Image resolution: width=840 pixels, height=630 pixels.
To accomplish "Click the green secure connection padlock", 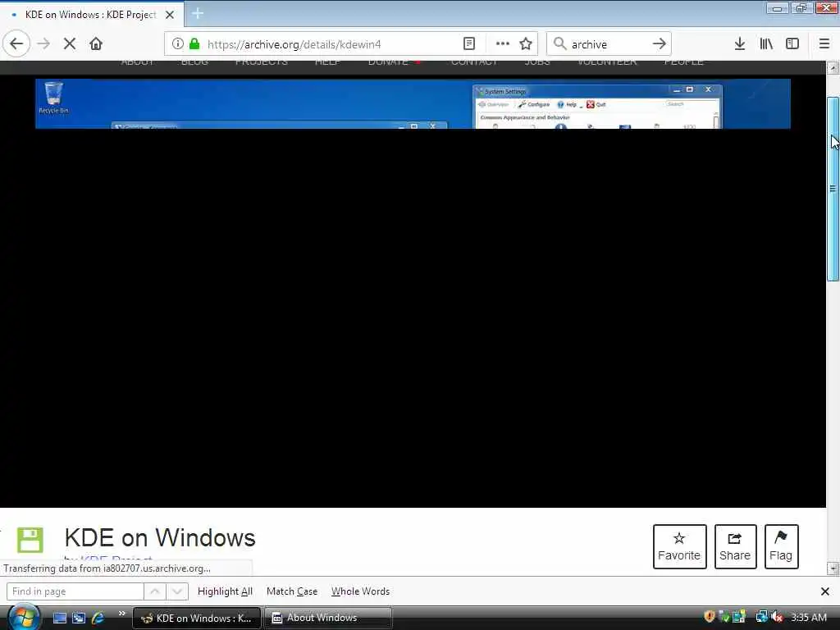I will pos(194,44).
